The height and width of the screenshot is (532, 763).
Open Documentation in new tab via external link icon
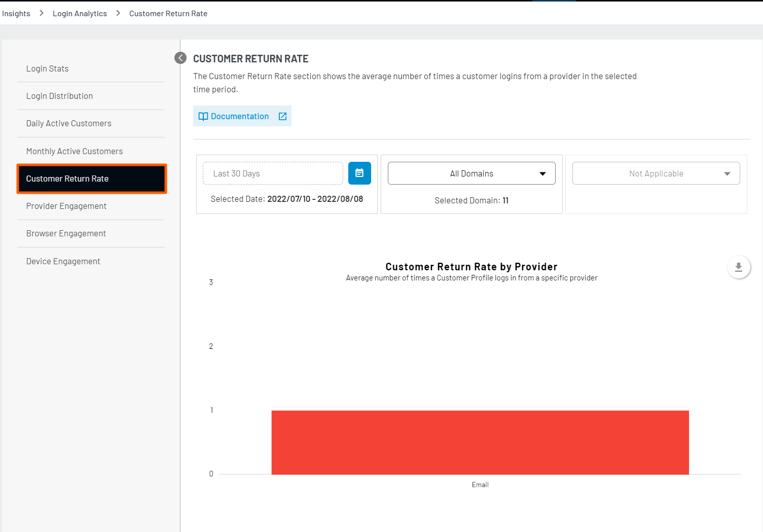[282, 116]
